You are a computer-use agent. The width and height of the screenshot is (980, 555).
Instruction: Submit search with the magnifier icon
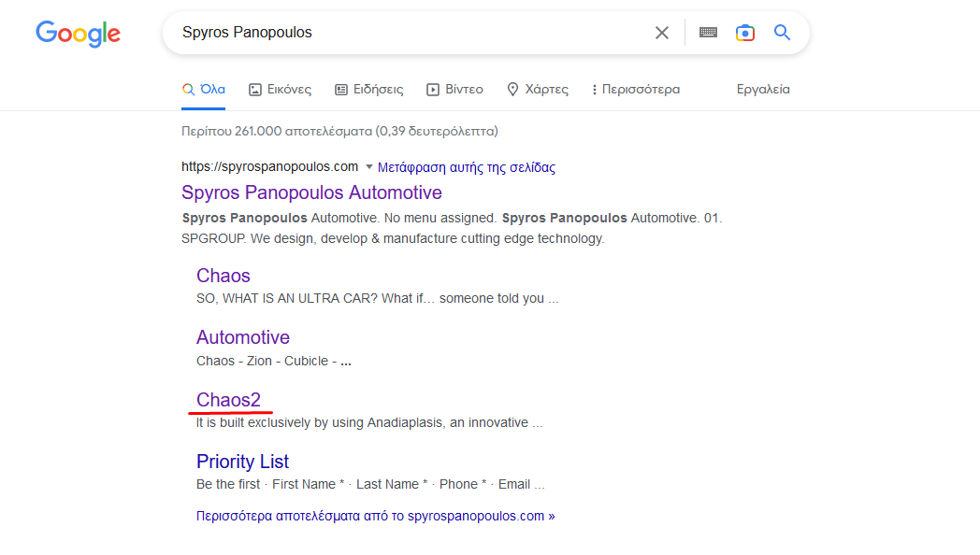coord(782,33)
